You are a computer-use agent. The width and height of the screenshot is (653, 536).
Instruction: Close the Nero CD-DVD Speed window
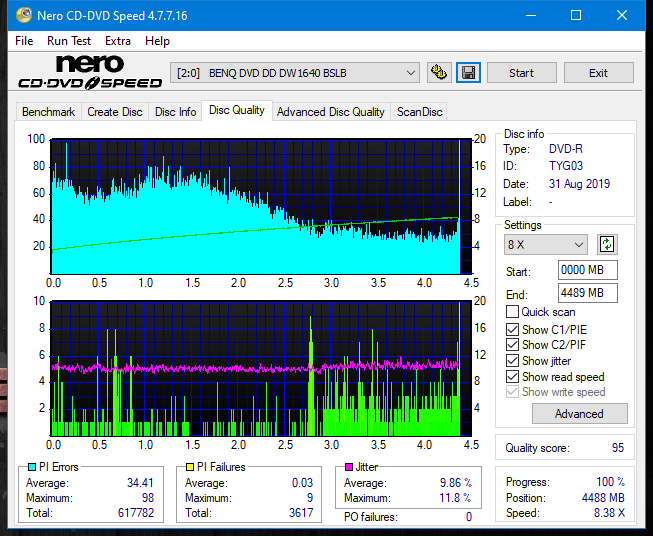[x=622, y=15]
